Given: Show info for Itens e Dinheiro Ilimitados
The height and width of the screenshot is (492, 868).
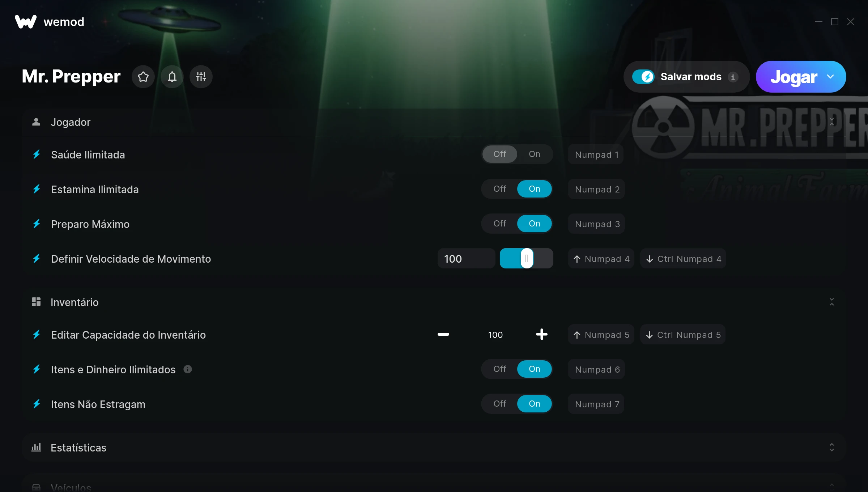Looking at the screenshot, I should 187,369.
